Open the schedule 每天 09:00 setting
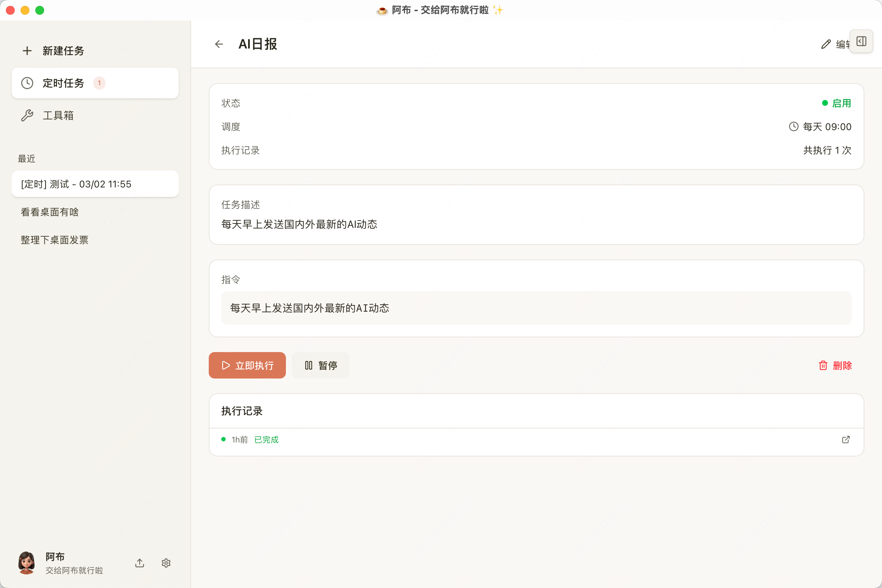The height and width of the screenshot is (588, 882). tap(821, 126)
